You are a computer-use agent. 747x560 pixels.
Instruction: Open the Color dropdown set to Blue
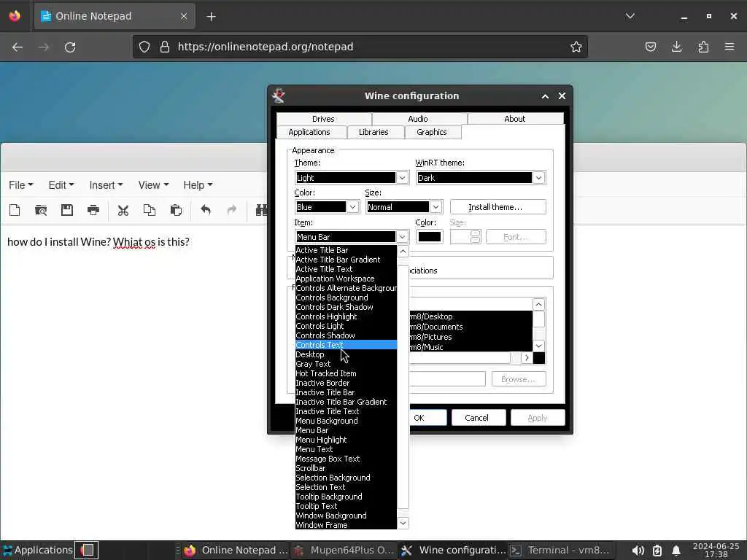(x=327, y=206)
